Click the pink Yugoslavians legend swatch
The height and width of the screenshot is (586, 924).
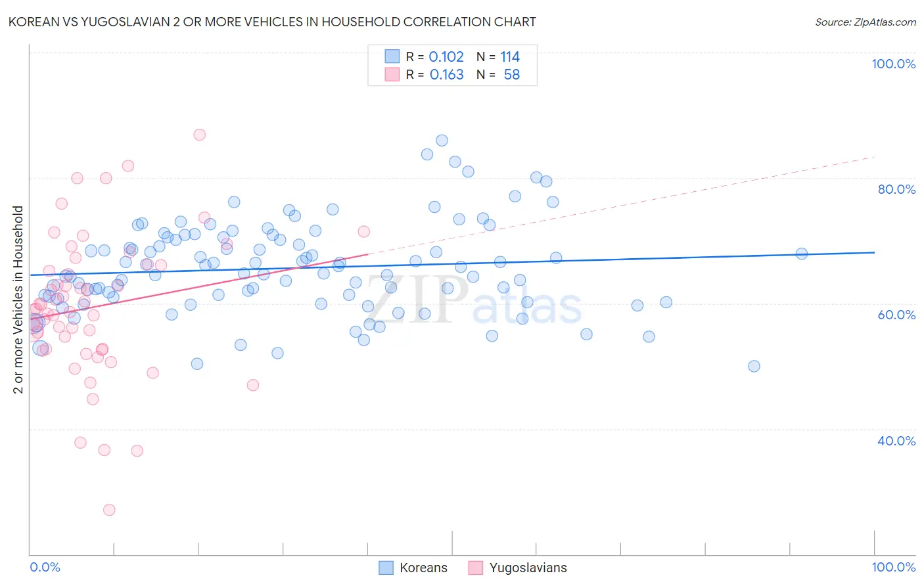475,568
